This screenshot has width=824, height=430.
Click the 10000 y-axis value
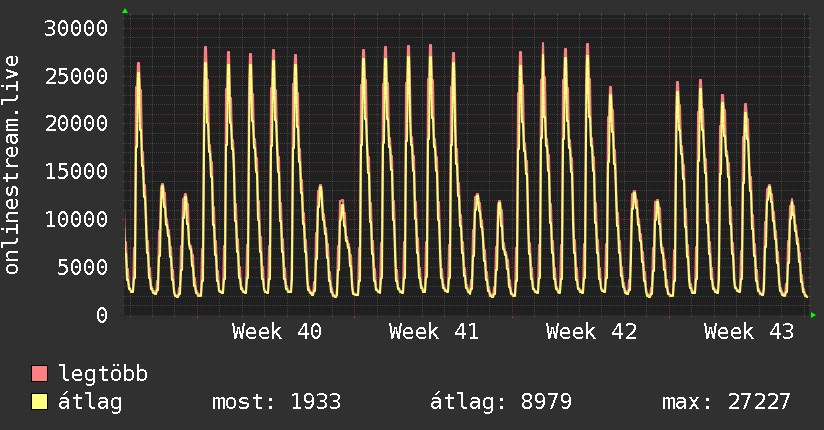tap(76, 219)
